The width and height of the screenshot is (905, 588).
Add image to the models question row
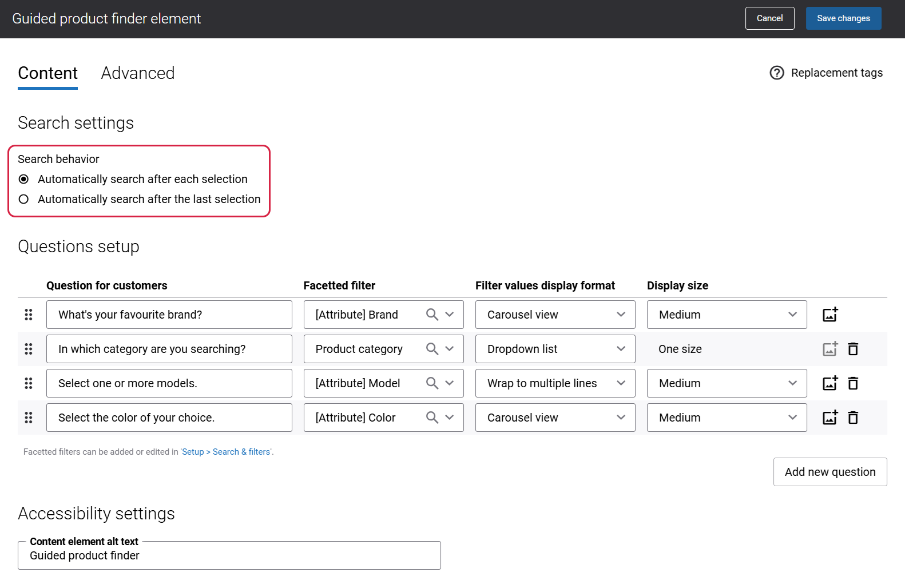tap(830, 383)
